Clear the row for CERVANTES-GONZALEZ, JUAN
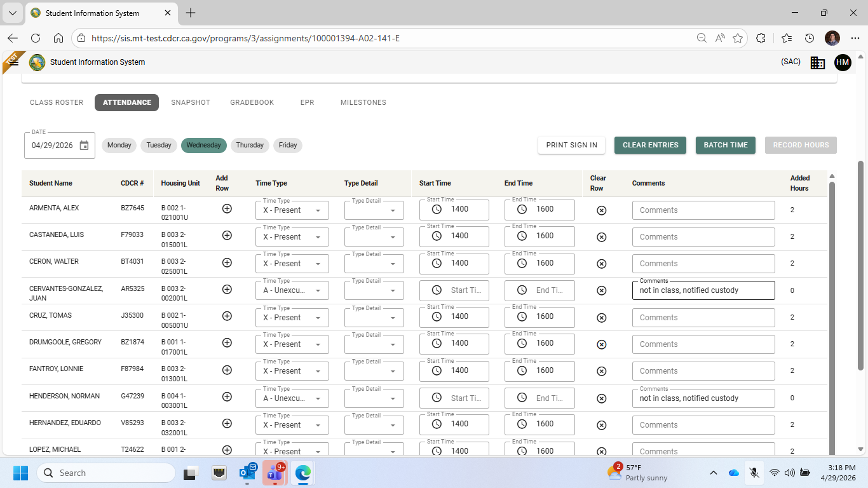868x488 pixels. point(602,290)
